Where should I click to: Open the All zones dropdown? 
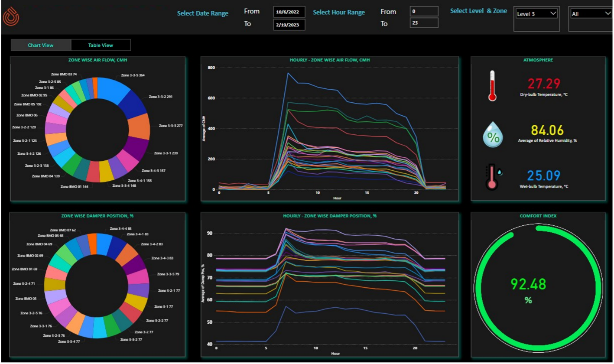click(x=591, y=14)
